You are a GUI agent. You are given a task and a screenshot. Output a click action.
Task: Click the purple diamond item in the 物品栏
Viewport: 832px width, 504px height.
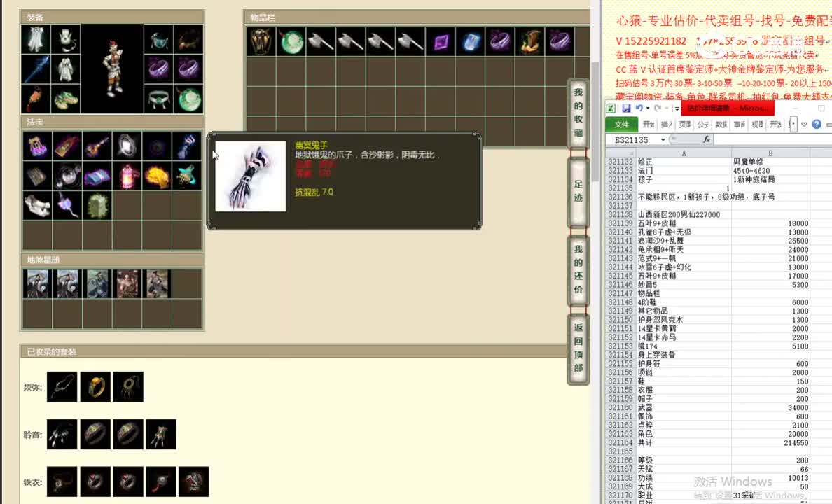coord(440,42)
